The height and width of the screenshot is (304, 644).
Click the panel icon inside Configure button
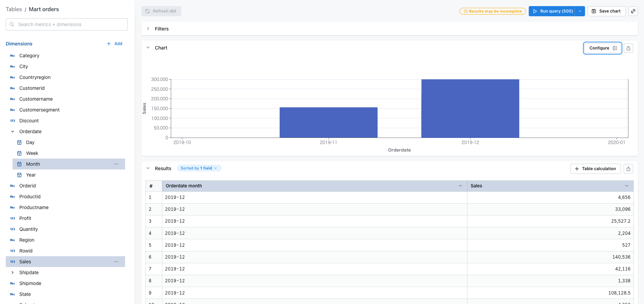click(x=615, y=48)
